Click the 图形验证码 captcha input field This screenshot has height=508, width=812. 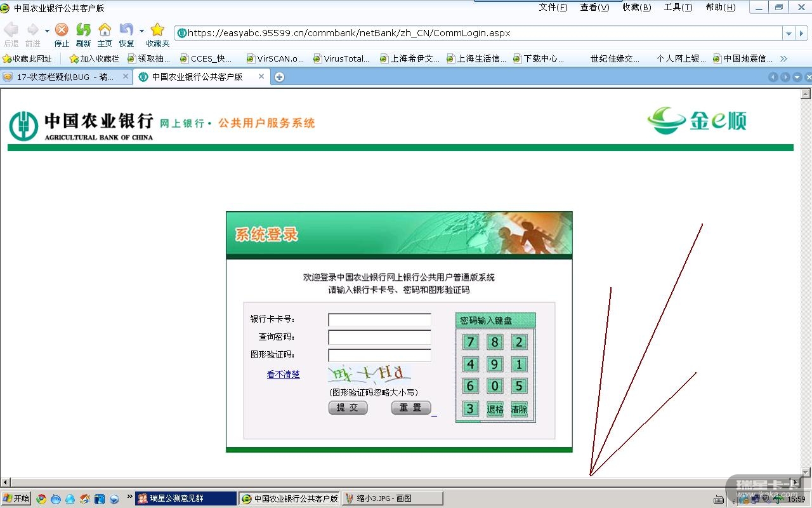click(x=379, y=355)
